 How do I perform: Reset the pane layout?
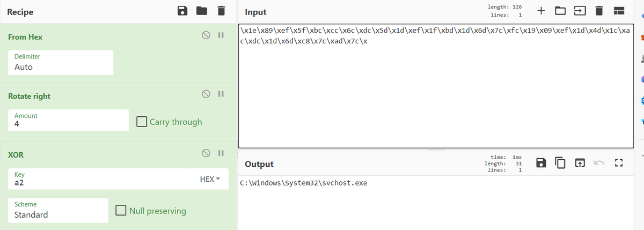619,11
